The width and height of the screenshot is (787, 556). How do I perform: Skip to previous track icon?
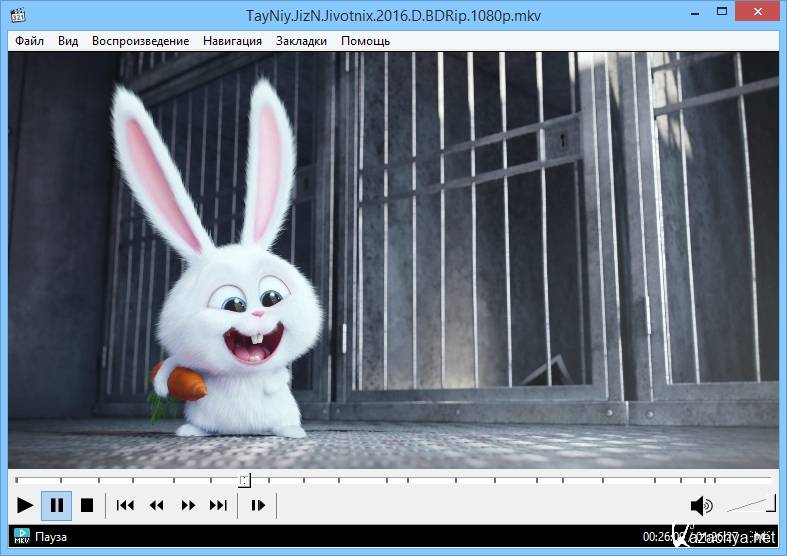(125, 506)
